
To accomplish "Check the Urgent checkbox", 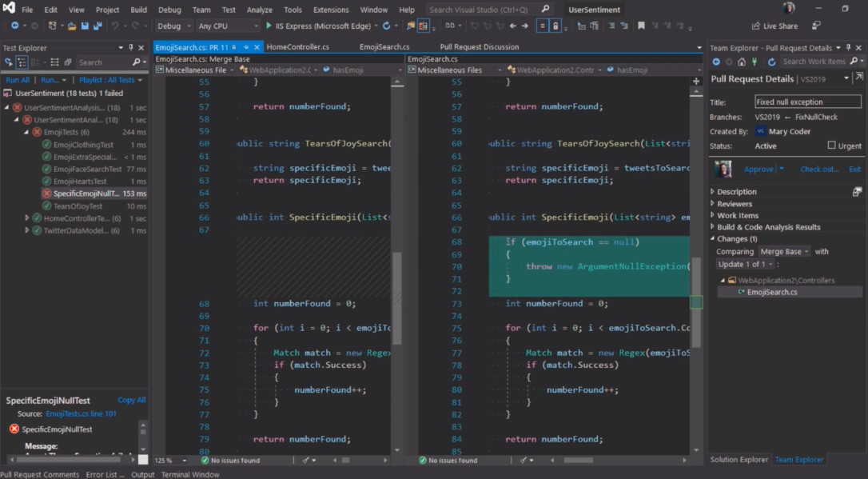I will [x=831, y=145].
